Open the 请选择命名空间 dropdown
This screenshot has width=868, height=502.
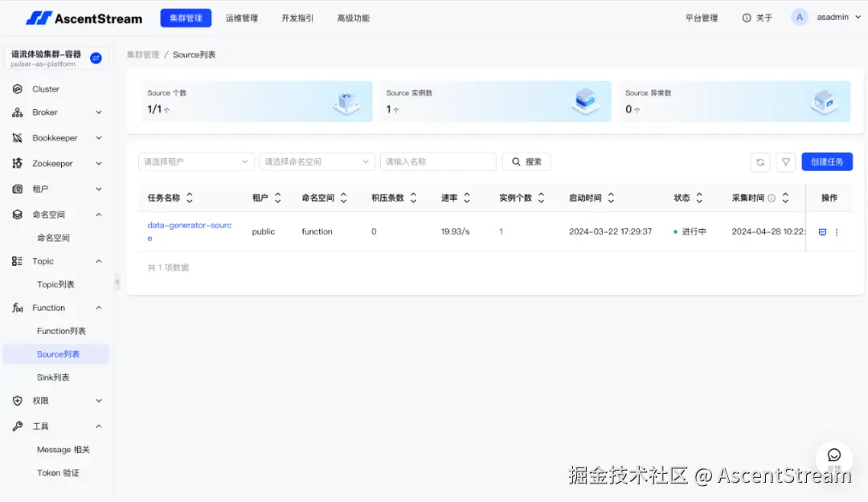[x=317, y=161]
